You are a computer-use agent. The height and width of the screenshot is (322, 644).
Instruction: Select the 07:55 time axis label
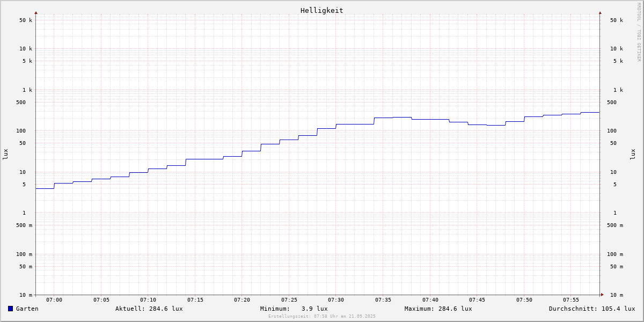(571, 300)
